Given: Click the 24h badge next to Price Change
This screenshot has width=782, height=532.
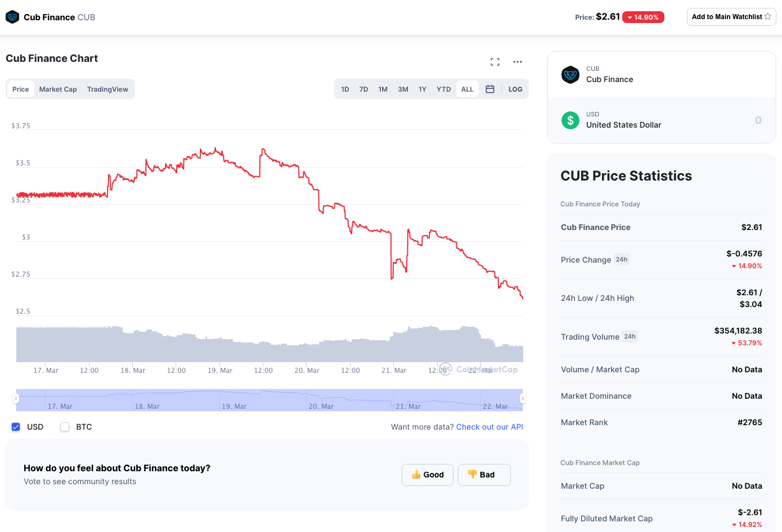Looking at the screenshot, I should (621, 259).
